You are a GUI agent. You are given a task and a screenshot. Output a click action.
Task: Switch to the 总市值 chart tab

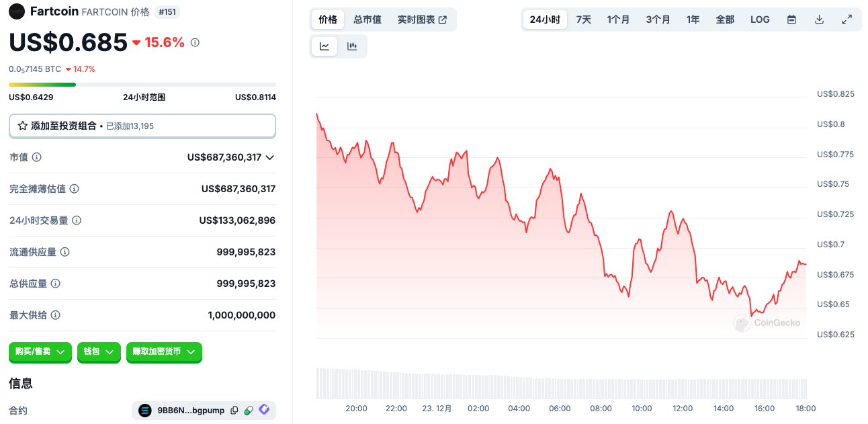point(367,19)
